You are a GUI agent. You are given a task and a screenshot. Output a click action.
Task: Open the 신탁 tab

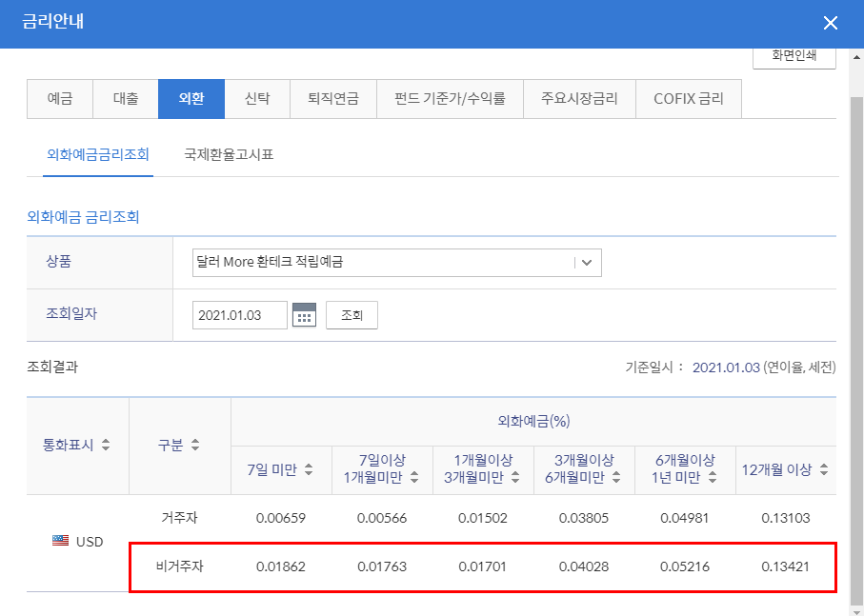coord(257,99)
